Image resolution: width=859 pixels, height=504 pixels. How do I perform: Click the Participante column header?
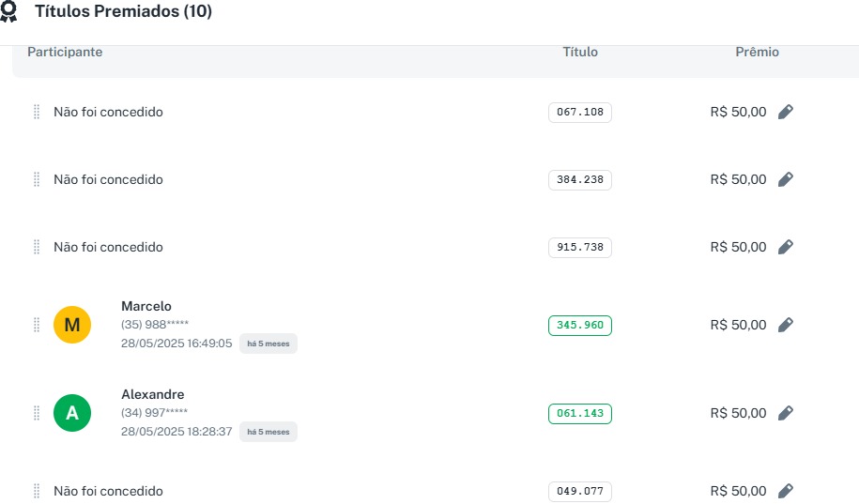point(65,53)
